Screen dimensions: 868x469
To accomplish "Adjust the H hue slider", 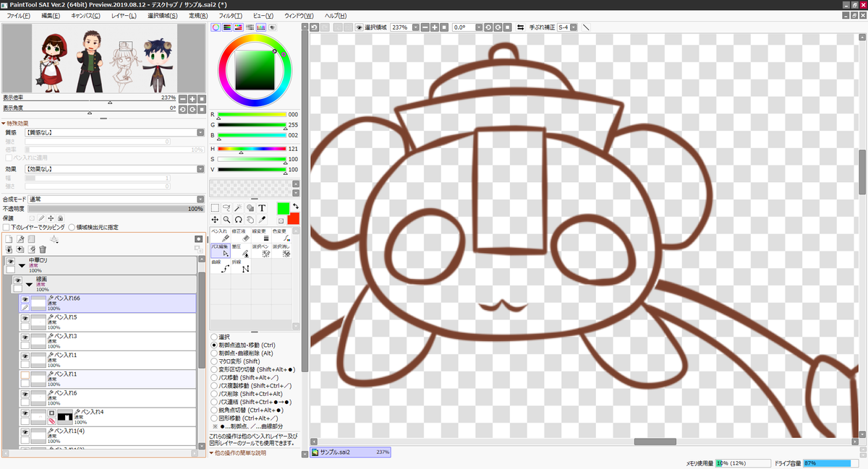I will 252,149.
